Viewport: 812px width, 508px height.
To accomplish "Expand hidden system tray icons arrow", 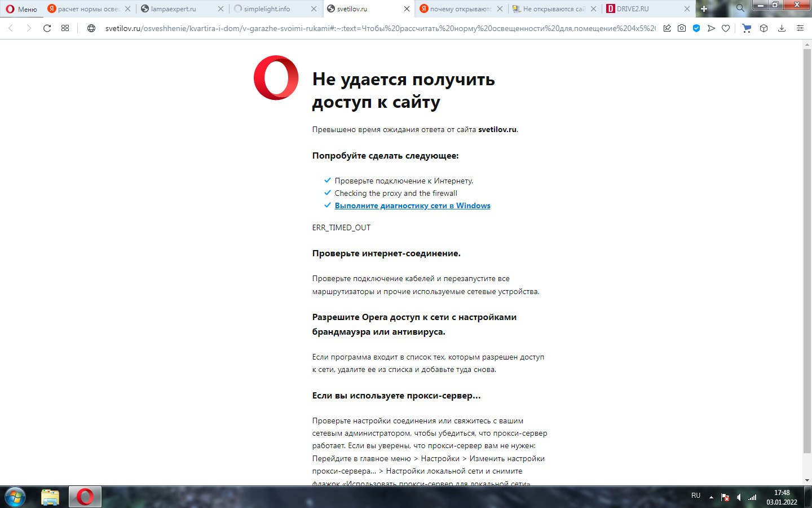I will (x=711, y=497).
